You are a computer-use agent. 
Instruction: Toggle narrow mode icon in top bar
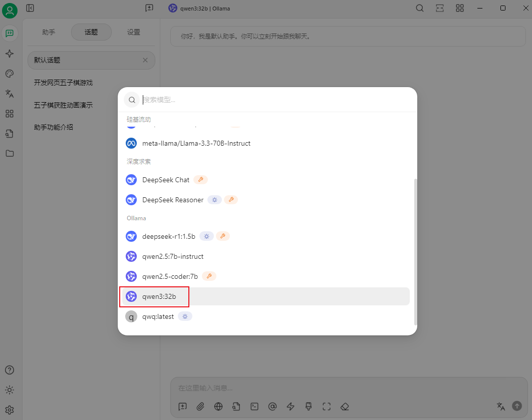440,8
